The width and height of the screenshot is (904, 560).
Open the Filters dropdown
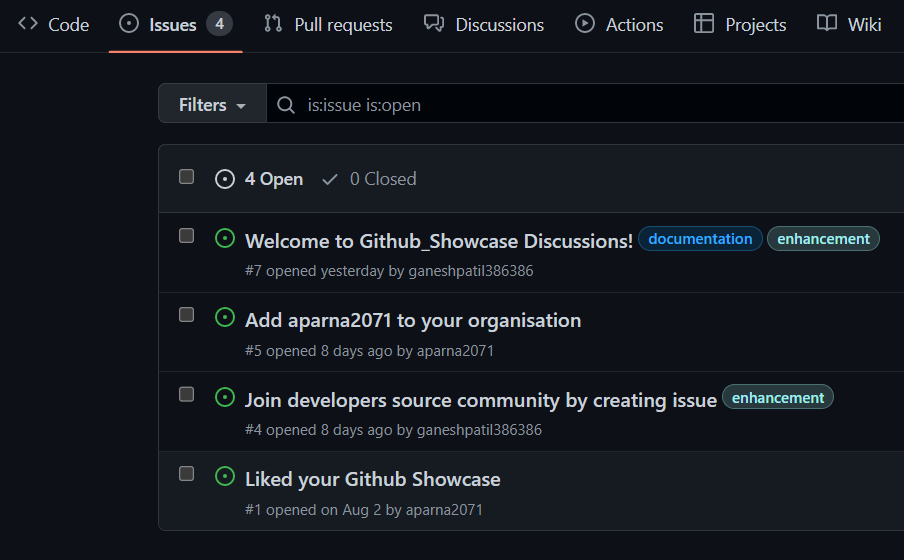click(212, 104)
